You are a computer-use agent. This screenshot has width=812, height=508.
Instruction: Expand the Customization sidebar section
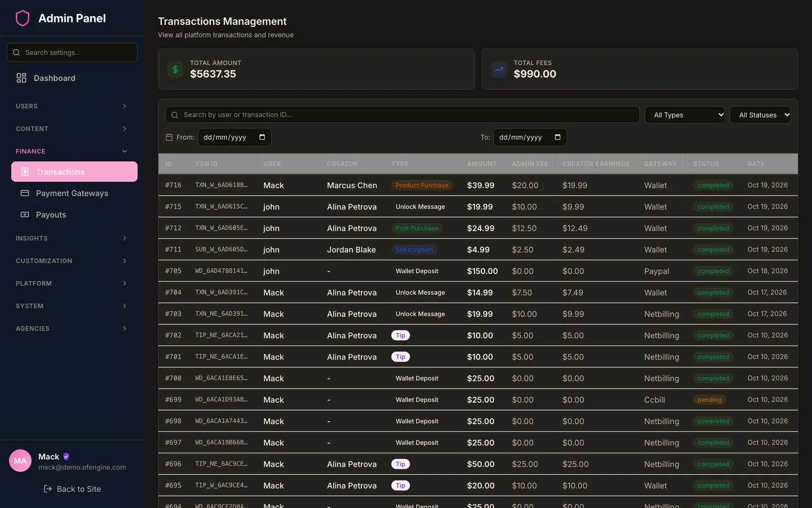tap(72, 261)
